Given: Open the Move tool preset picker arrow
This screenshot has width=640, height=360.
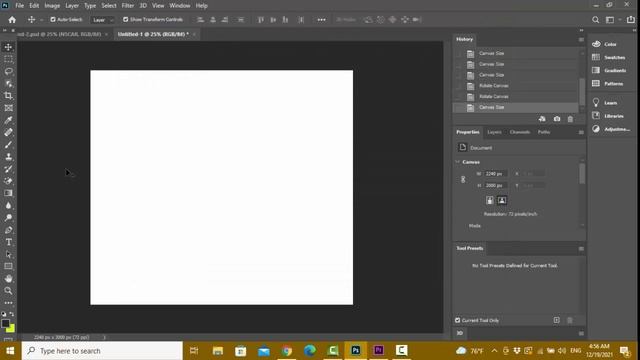Looking at the screenshot, I should tap(41, 20).
